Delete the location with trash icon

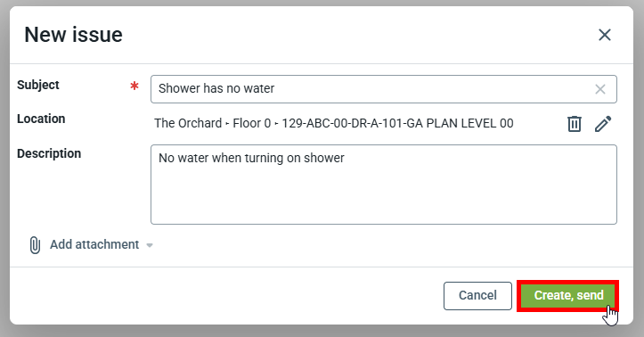[x=575, y=124]
